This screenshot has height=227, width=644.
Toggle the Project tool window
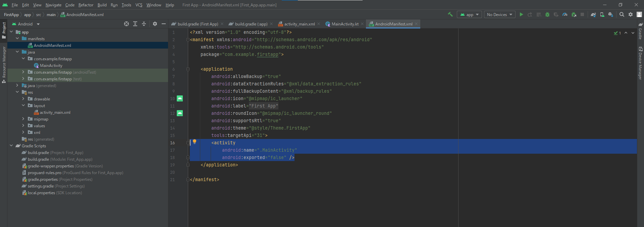click(4, 30)
